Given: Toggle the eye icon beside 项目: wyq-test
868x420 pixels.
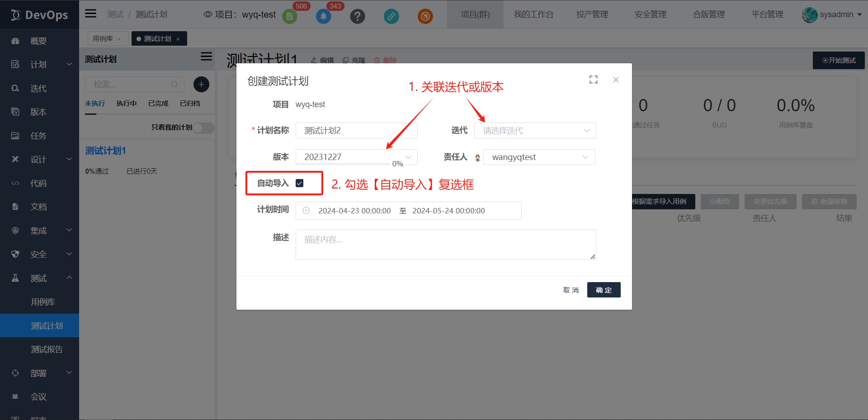Looking at the screenshot, I should pyautogui.click(x=208, y=14).
